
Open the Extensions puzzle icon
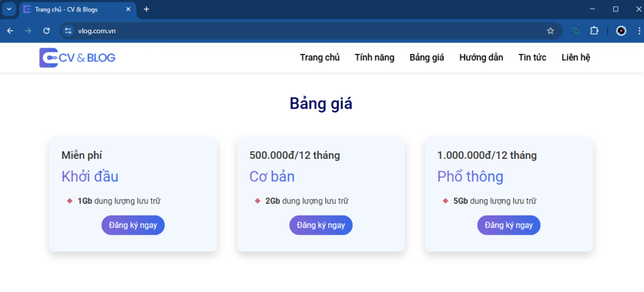click(594, 31)
